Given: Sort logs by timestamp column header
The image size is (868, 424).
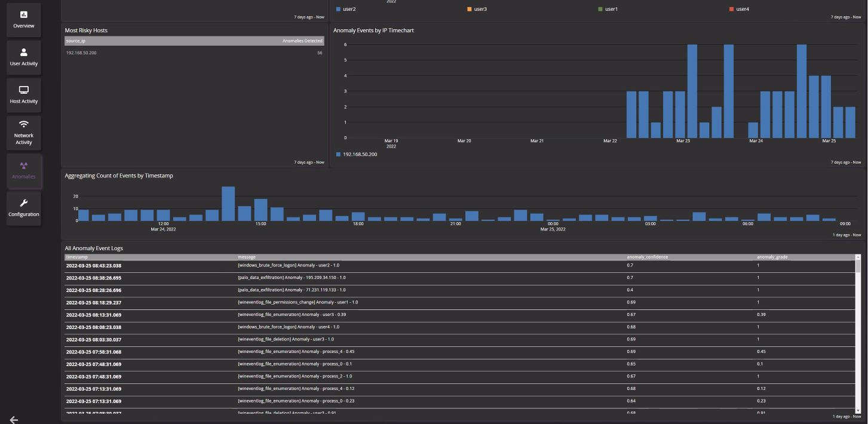Looking at the screenshot, I should [x=76, y=257].
